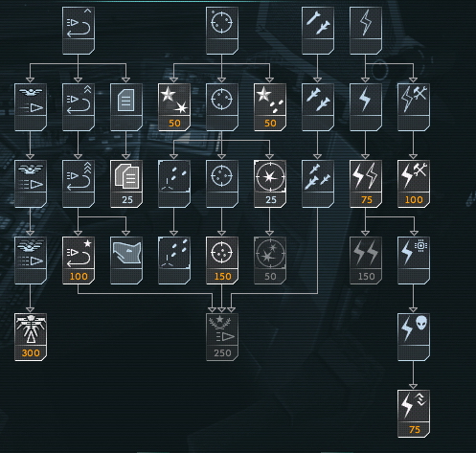Select the top missile pair root skill
The height and width of the screenshot is (453, 476).
tap(318, 31)
